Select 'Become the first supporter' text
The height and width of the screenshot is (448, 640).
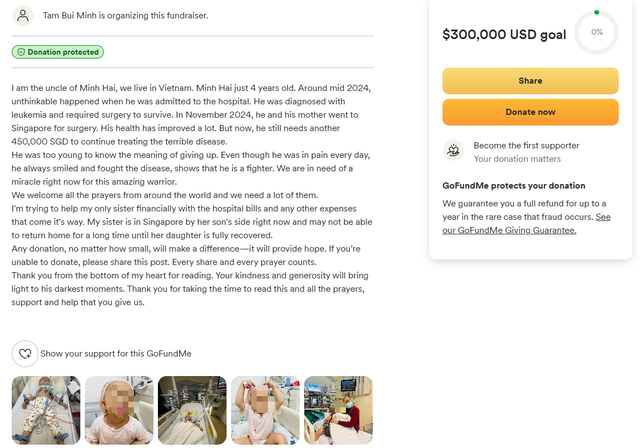[x=526, y=145]
